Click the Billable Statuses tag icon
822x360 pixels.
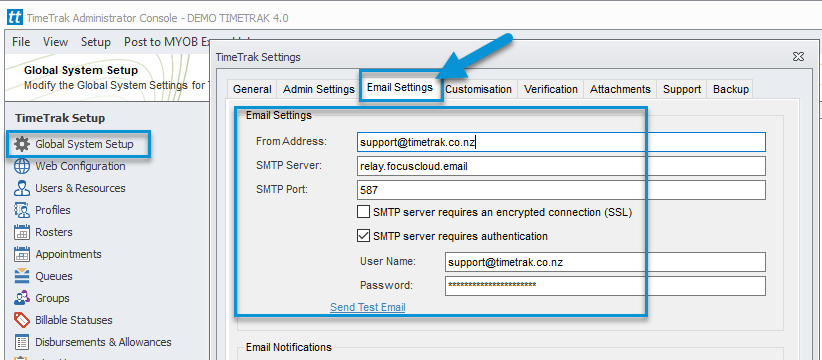tap(21, 320)
